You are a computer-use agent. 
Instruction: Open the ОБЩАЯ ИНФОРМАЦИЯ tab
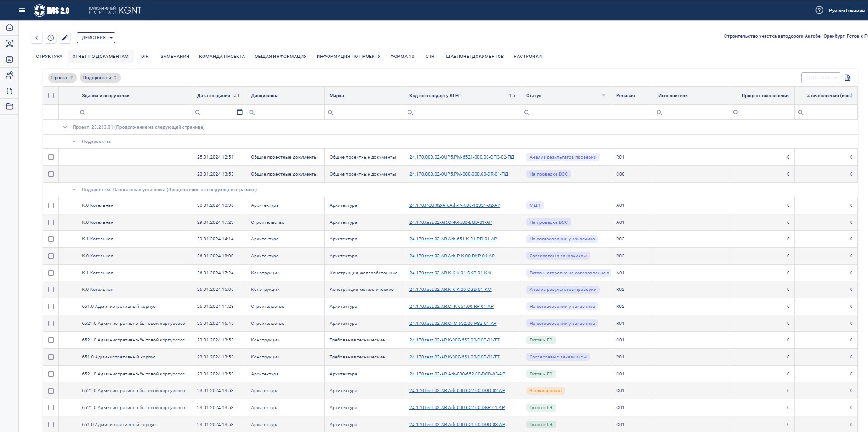(281, 57)
